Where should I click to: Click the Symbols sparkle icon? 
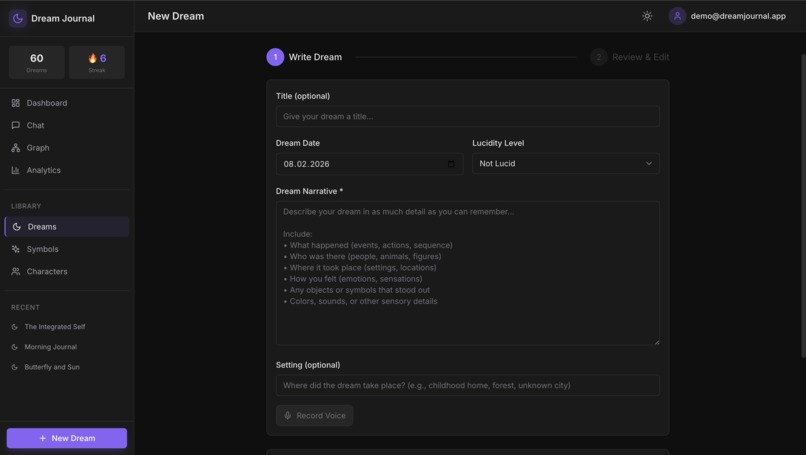(x=15, y=249)
